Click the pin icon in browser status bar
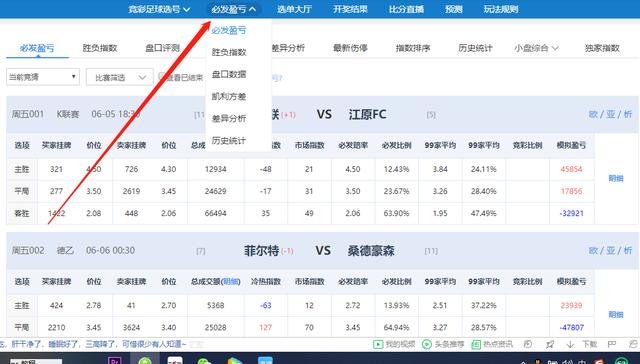The width and height of the screenshot is (640, 364). [550, 344]
